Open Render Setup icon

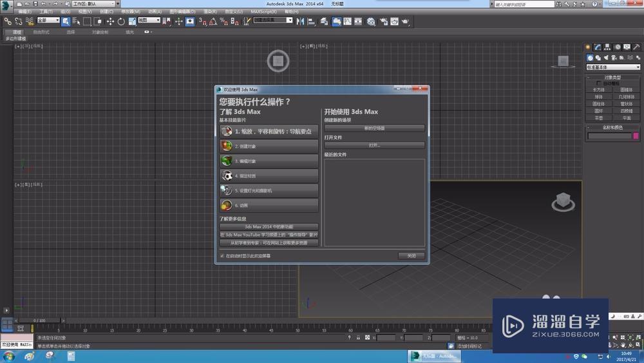click(383, 21)
